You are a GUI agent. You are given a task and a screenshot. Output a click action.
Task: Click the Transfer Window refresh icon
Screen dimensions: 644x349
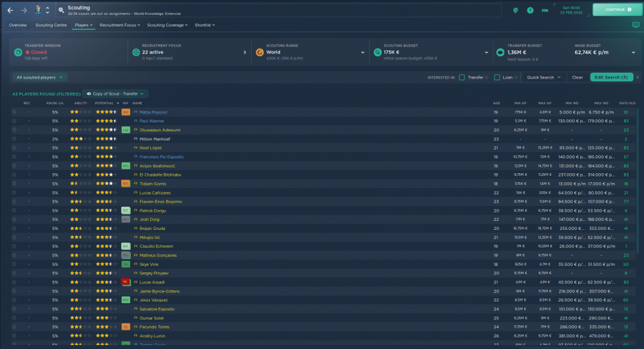coord(18,52)
